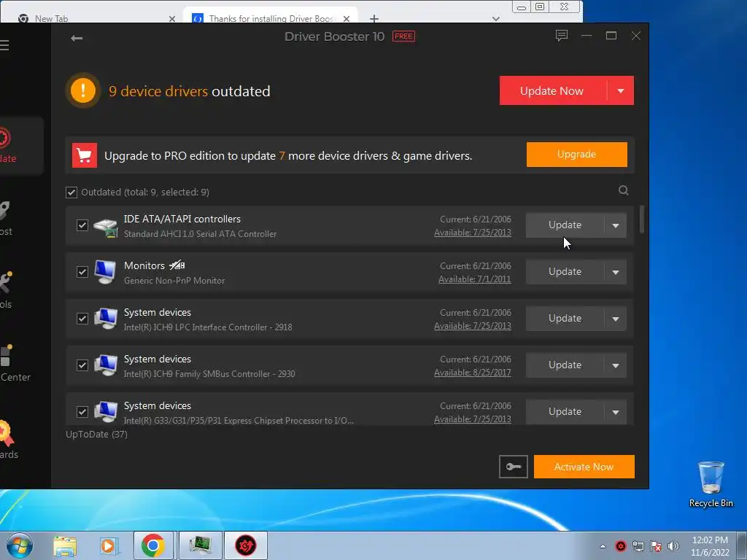Close the New Tab browser tab
Screen dimensions: 747x560
(x=172, y=19)
